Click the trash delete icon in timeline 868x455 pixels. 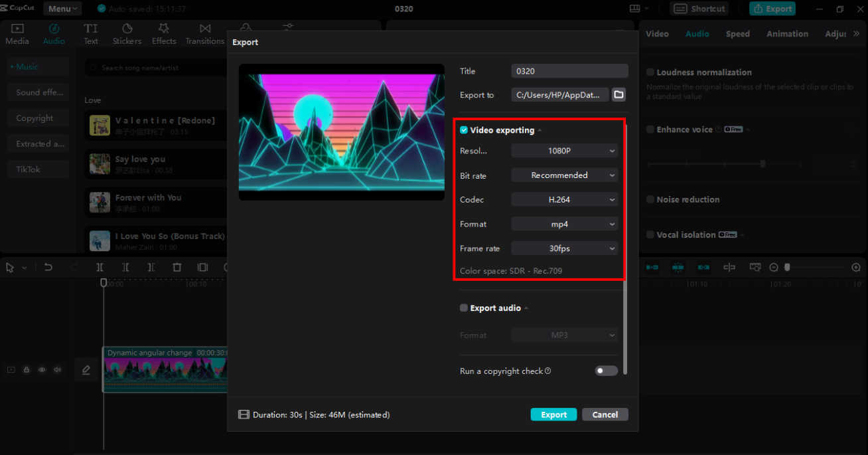177,267
